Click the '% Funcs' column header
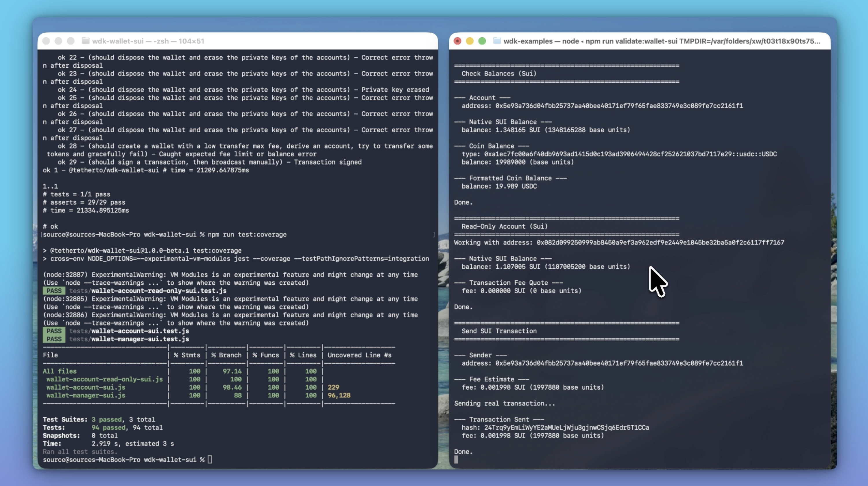Image resolution: width=868 pixels, height=486 pixels. click(265, 355)
